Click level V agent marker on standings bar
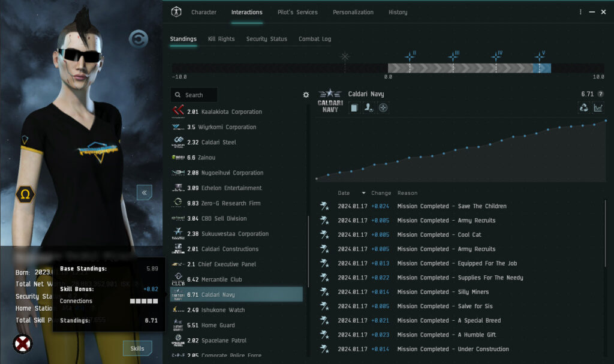614x364 pixels. [x=540, y=56]
